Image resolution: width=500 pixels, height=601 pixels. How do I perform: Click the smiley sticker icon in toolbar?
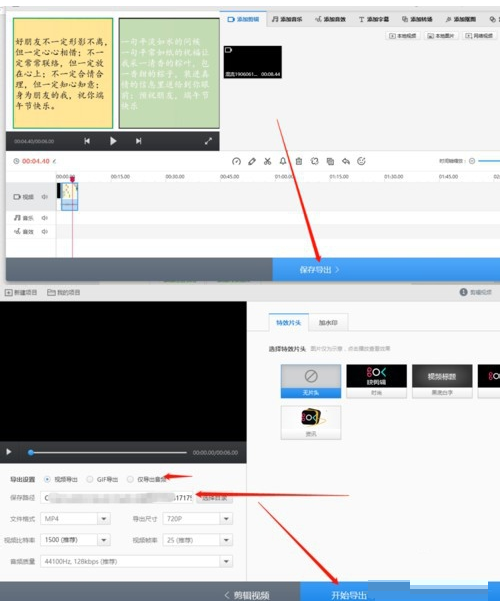pos(361,161)
